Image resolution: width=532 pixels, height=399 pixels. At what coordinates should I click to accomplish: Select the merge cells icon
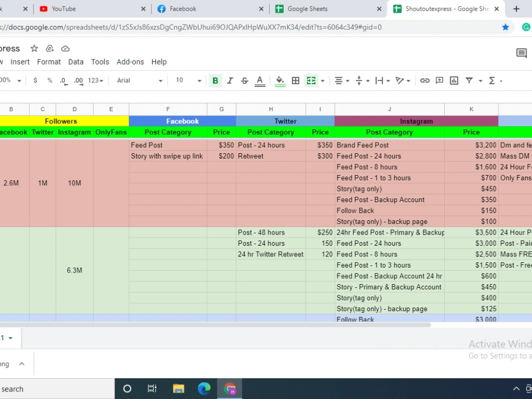tap(311, 80)
